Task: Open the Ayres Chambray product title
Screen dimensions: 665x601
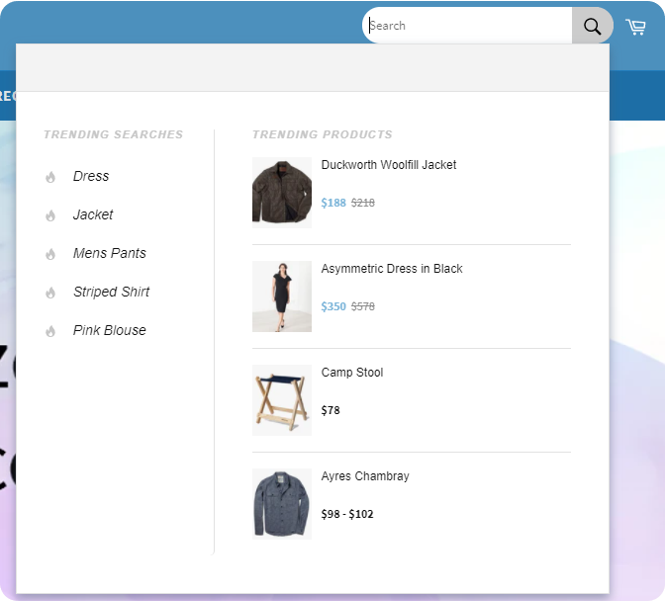Action: [x=365, y=476]
